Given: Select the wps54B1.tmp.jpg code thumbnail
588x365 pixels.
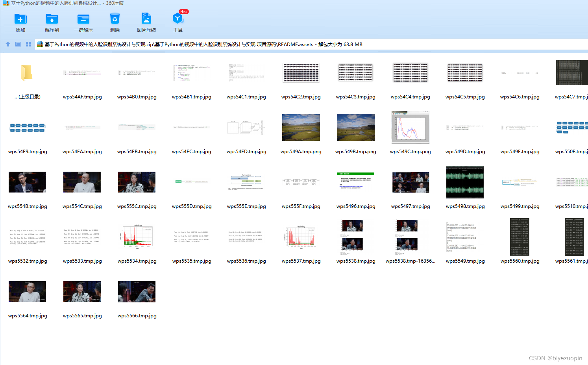Looking at the screenshot, I should pos(192,73).
